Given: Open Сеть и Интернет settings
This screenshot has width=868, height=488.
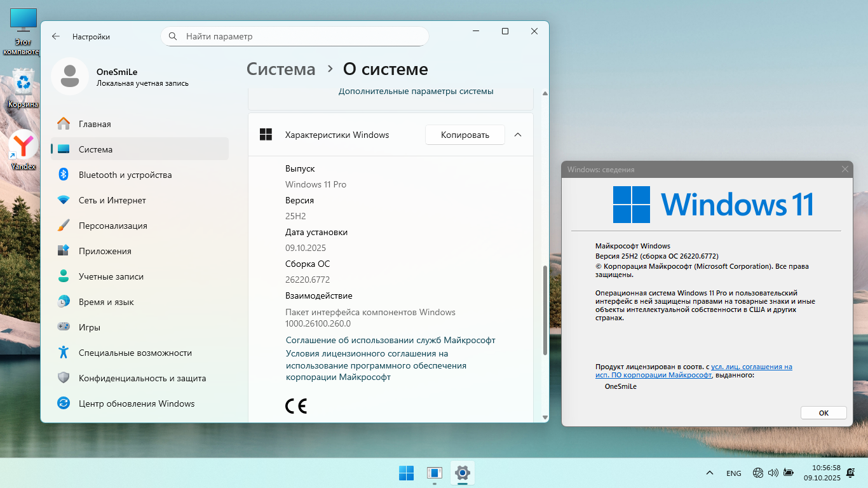Looking at the screenshot, I should [x=112, y=200].
